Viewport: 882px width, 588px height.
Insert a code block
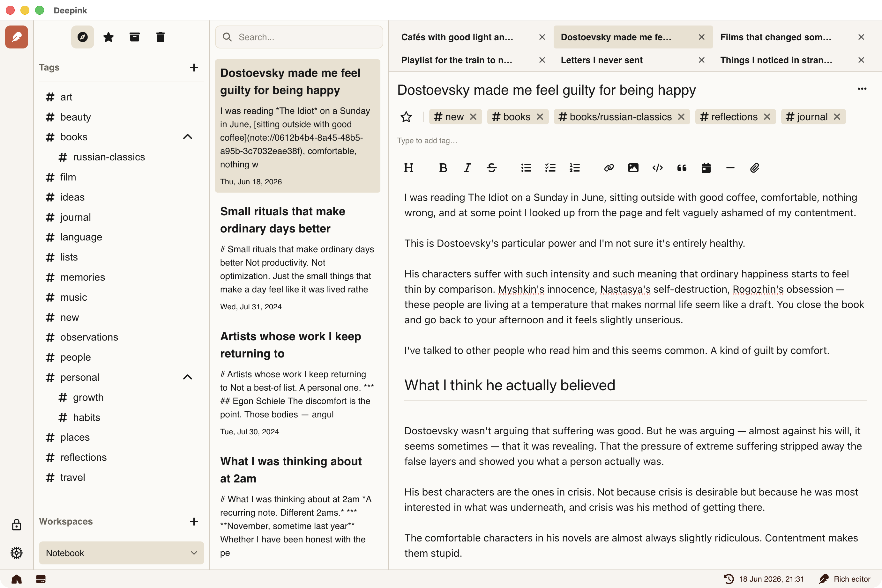658,168
